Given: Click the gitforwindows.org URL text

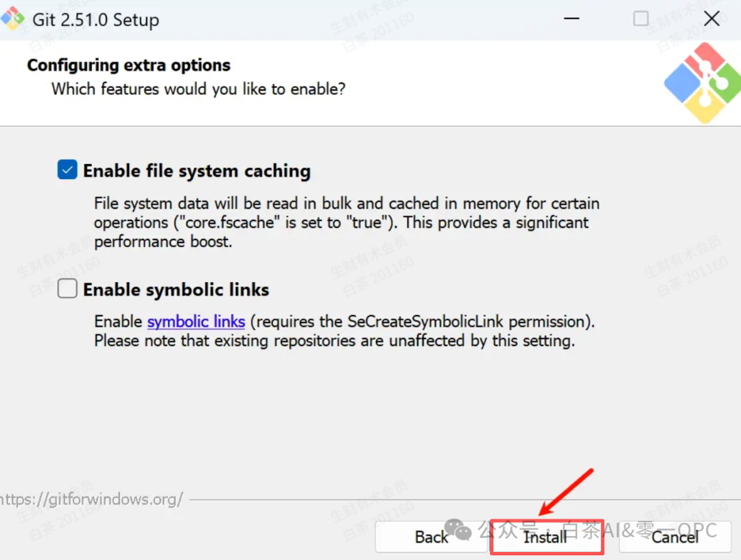Looking at the screenshot, I should click(91, 499).
